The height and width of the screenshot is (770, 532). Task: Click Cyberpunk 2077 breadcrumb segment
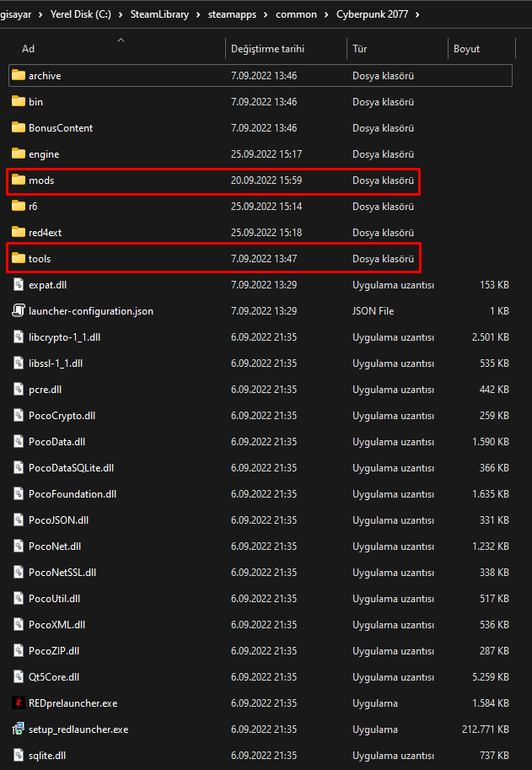coord(372,14)
